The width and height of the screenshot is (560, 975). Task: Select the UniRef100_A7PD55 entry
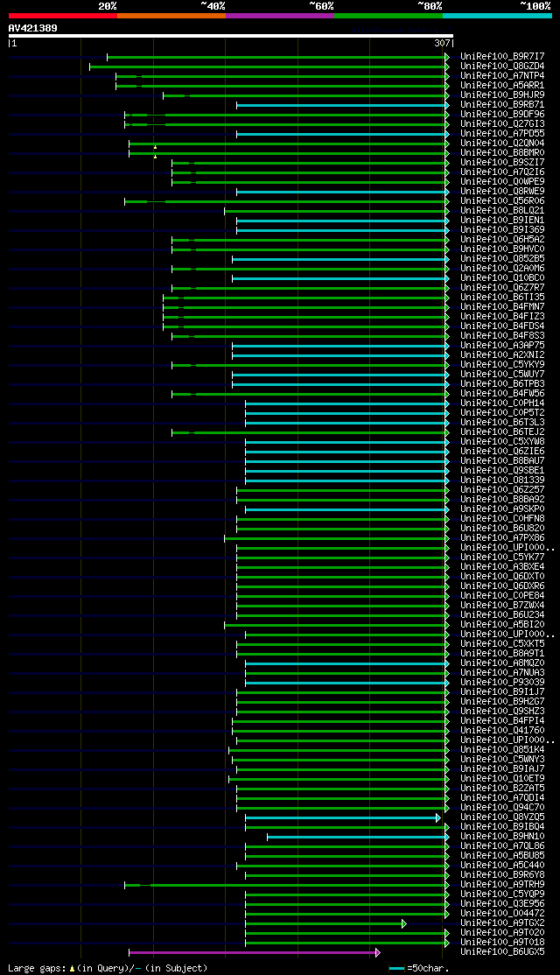coord(502,134)
